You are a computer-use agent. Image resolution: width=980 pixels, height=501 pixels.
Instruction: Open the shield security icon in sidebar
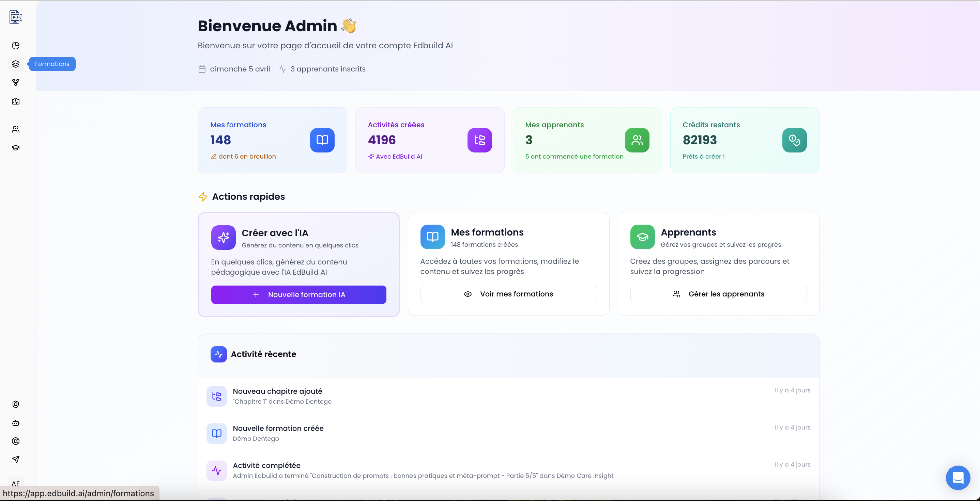click(x=16, y=404)
